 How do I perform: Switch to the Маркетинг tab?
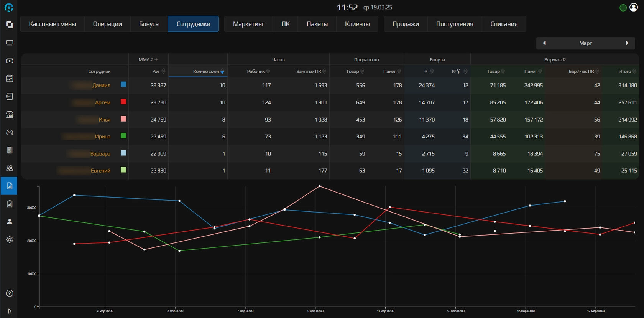tap(248, 24)
